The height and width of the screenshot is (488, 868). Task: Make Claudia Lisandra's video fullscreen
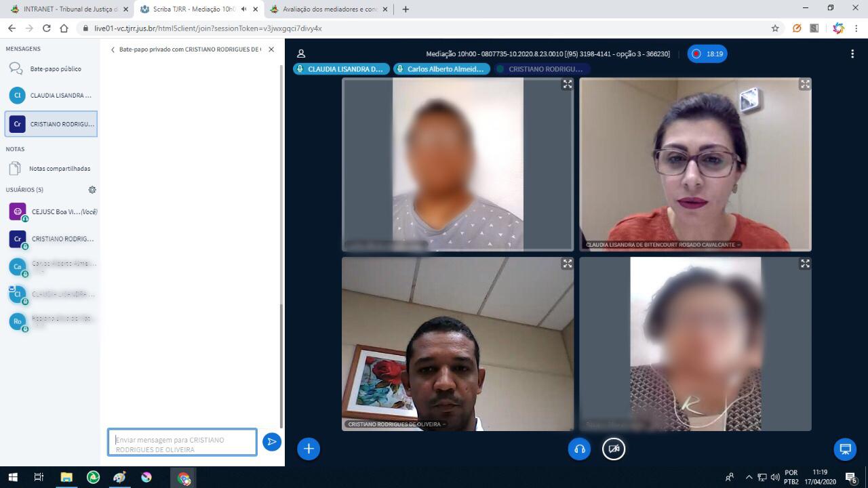tap(805, 84)
